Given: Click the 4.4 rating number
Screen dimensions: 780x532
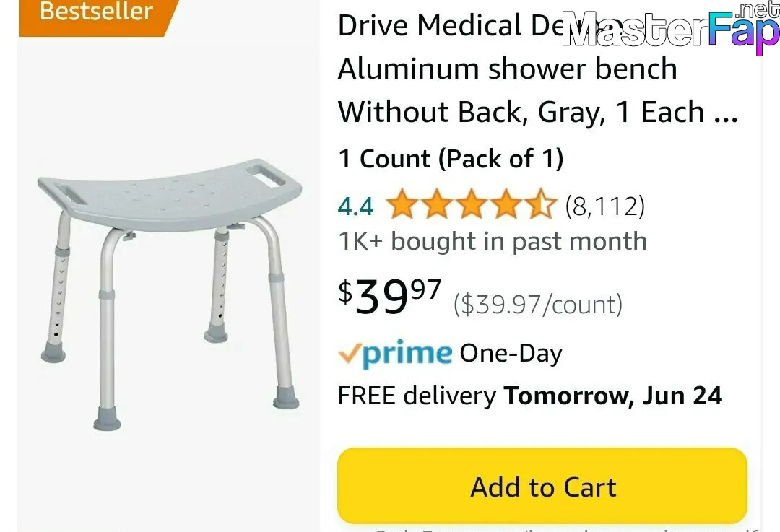Looking at the screenshot, I should point(355,206).
